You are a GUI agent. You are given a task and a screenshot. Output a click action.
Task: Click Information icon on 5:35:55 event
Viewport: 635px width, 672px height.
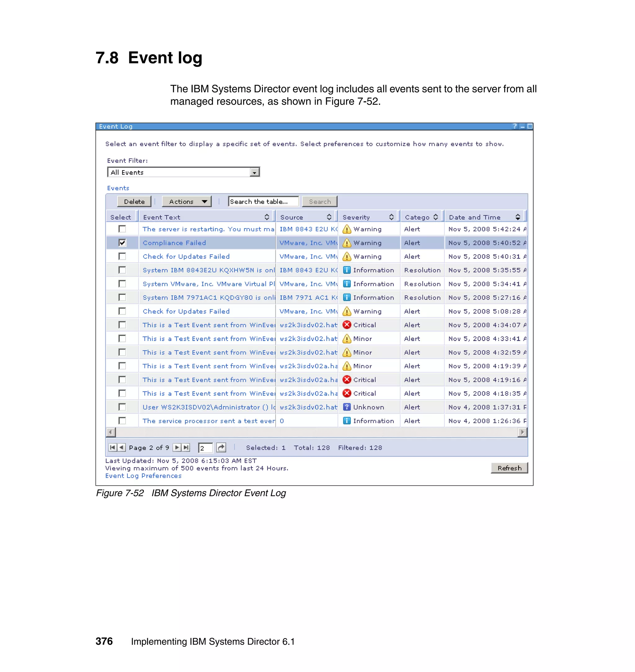(x=347, y=270)
